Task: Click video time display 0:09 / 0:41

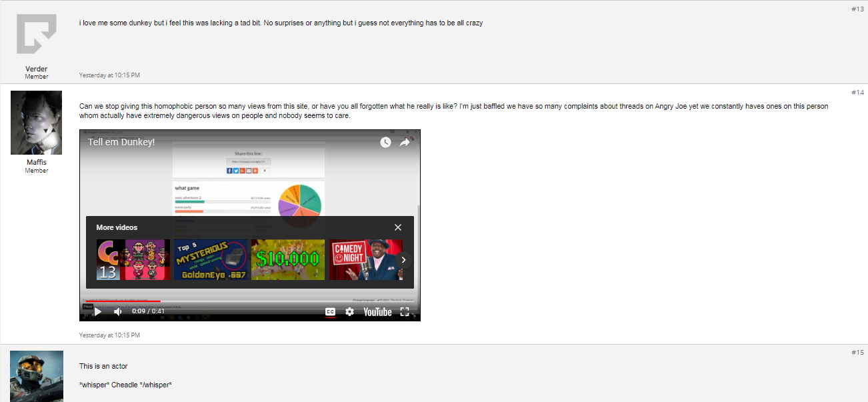Action: click(x=149, y=311)
